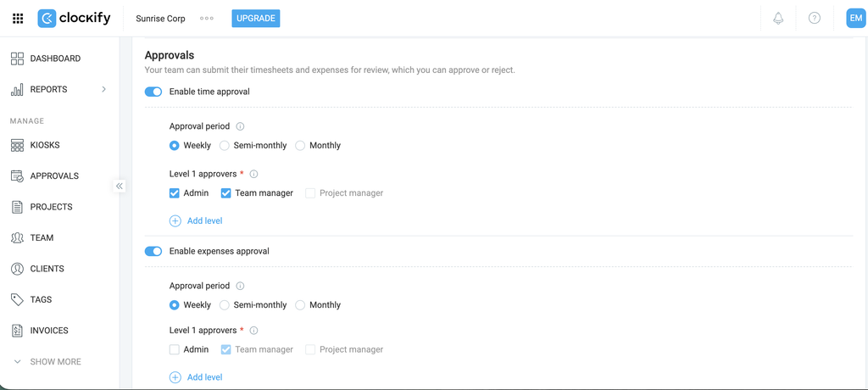Open the help question mark icon

[x=815, y=19]
